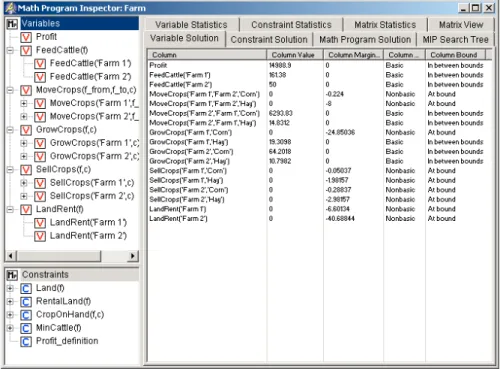Click the V icon beside FeedCattle('Farm 2')
Viewport: 500px width, 369px height.
[40, 77]
